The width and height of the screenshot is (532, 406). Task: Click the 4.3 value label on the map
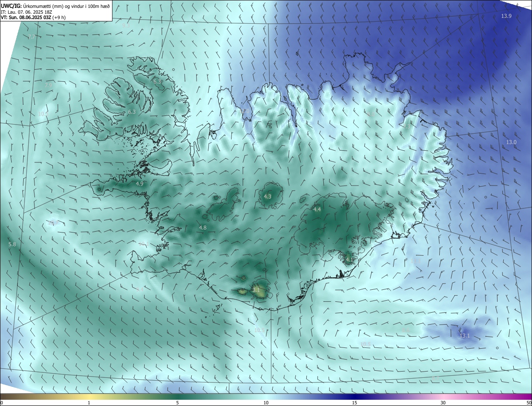coord(268,196)
